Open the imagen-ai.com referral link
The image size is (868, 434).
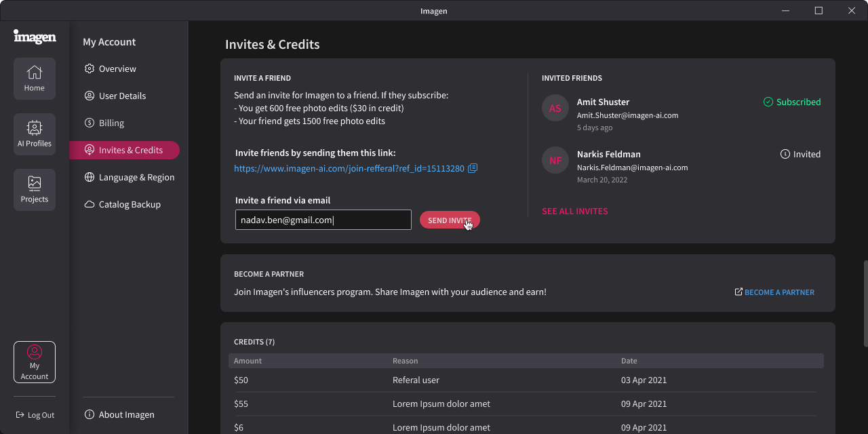pyautogui.click(x=349, y=168)
